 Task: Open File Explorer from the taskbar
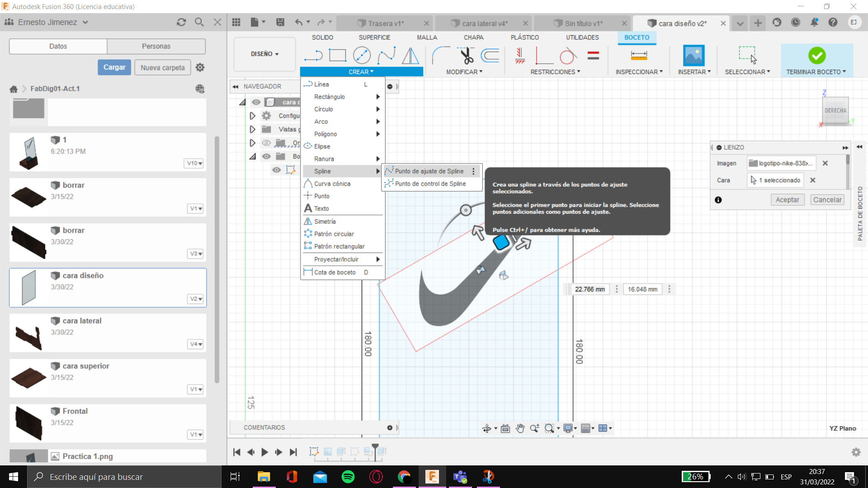[264, 477]
